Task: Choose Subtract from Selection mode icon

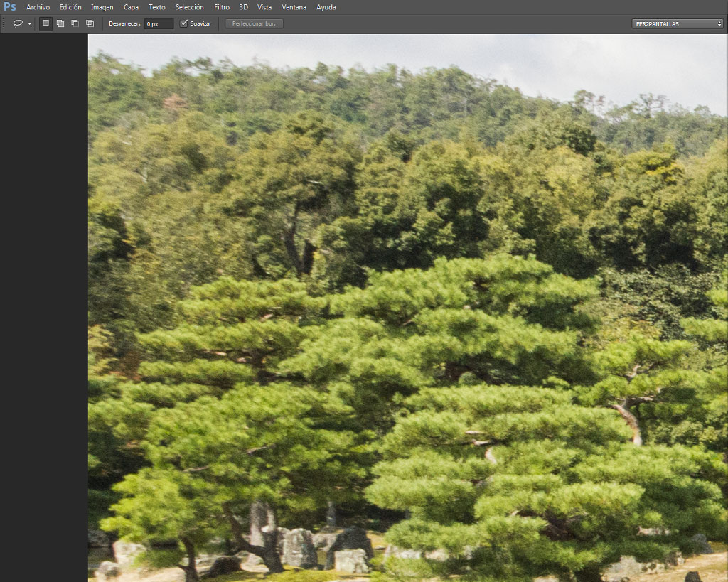Action: (75, 23)
